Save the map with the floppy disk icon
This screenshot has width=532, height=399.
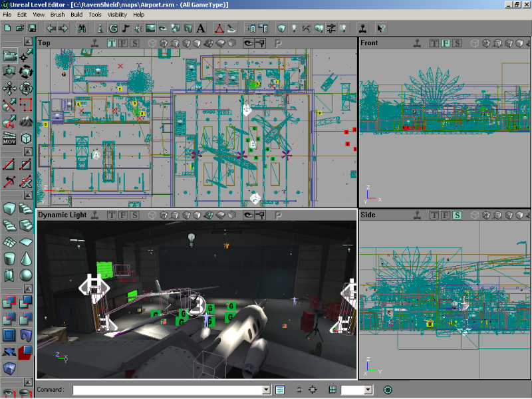pos(32,29)
